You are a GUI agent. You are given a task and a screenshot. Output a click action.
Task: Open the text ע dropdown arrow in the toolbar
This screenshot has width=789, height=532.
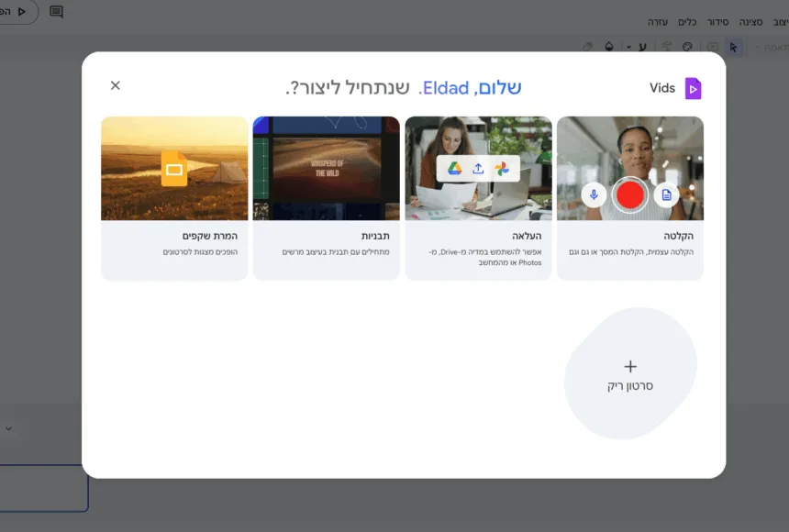[x=628, y=48]
